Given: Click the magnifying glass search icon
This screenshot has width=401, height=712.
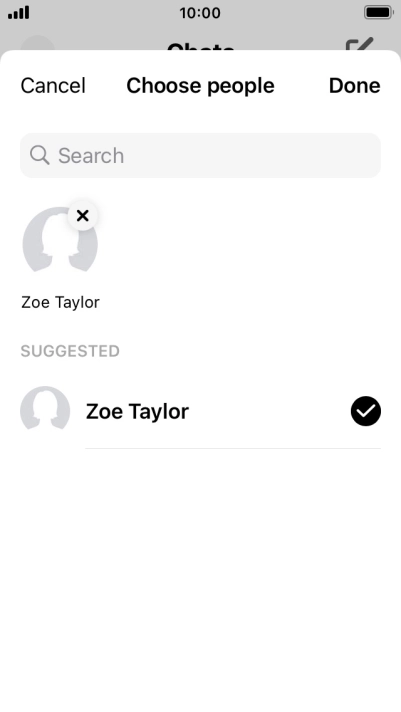Looking at the screenshot, I should click(x=40, y=155).
